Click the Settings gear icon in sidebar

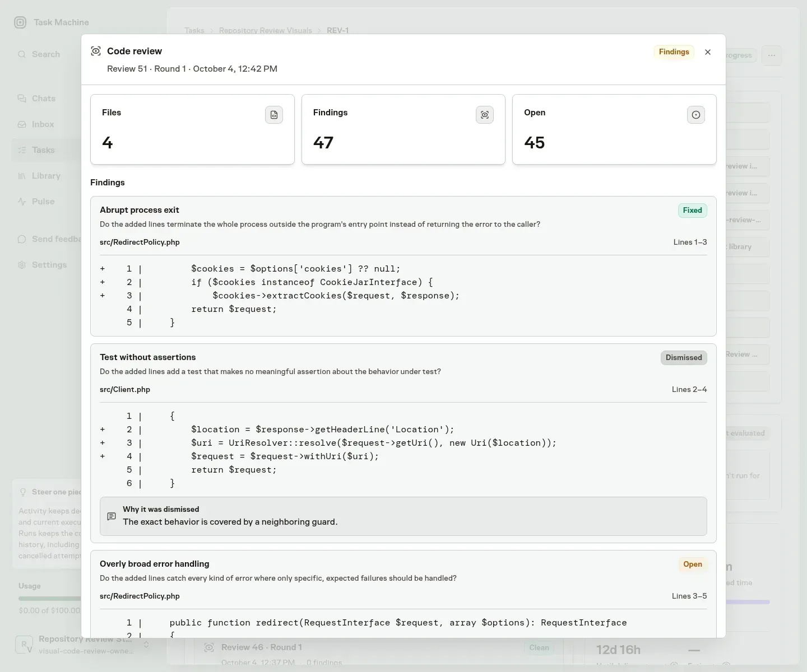tap(22, 265)
